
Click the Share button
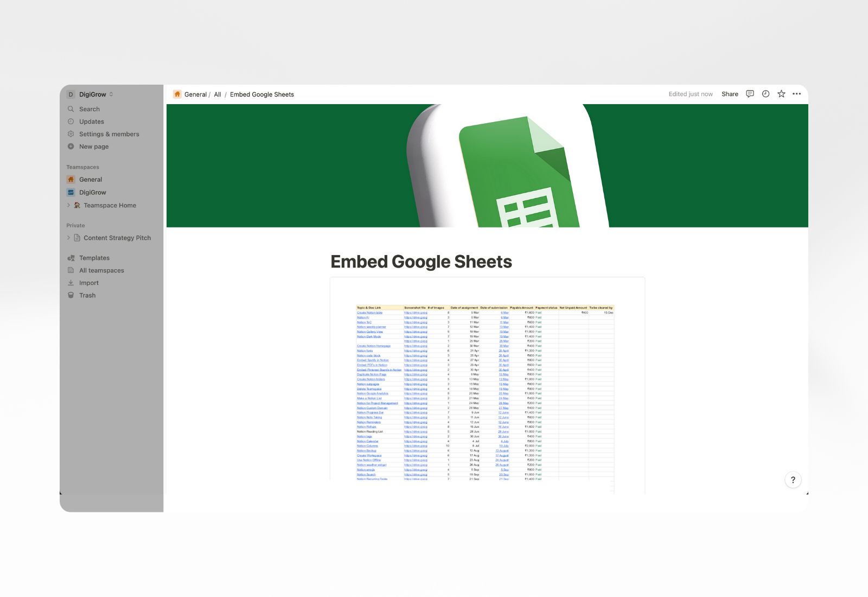click(x=730, y=94)
